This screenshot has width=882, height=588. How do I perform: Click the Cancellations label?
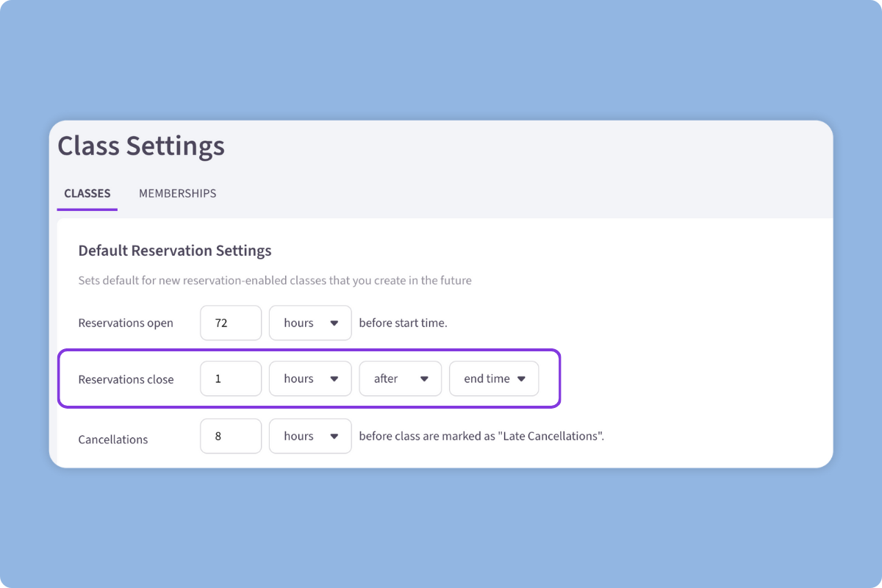[113, 439]
